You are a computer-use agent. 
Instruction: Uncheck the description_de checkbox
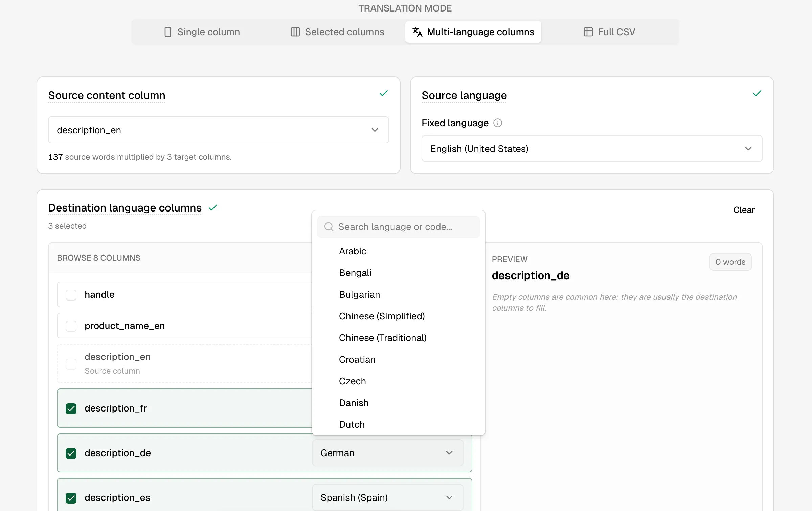[x=71, y=453]
